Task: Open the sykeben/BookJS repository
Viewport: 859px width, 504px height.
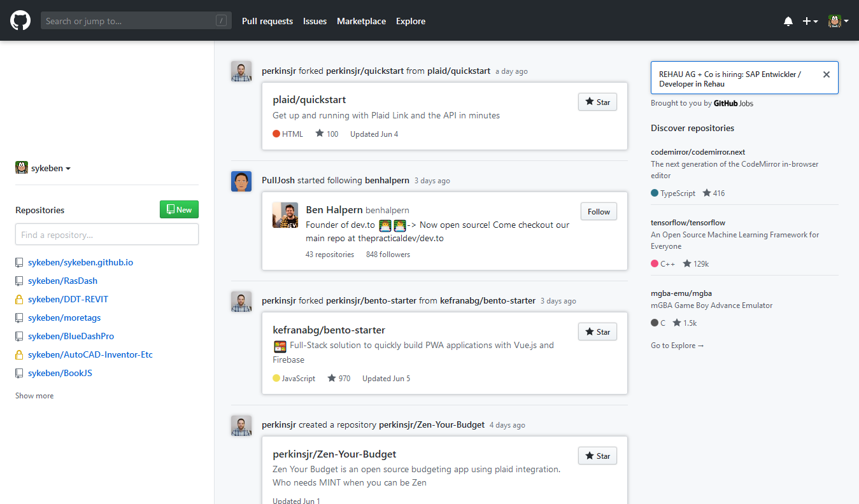Action: (x=60, y=373)
